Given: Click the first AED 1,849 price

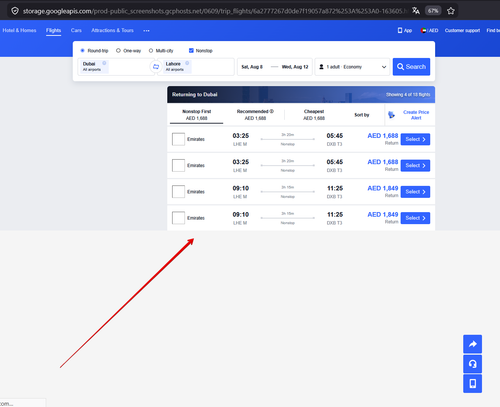Looking at the screenshot, I should pyautogui.click(x=383, y=188).
